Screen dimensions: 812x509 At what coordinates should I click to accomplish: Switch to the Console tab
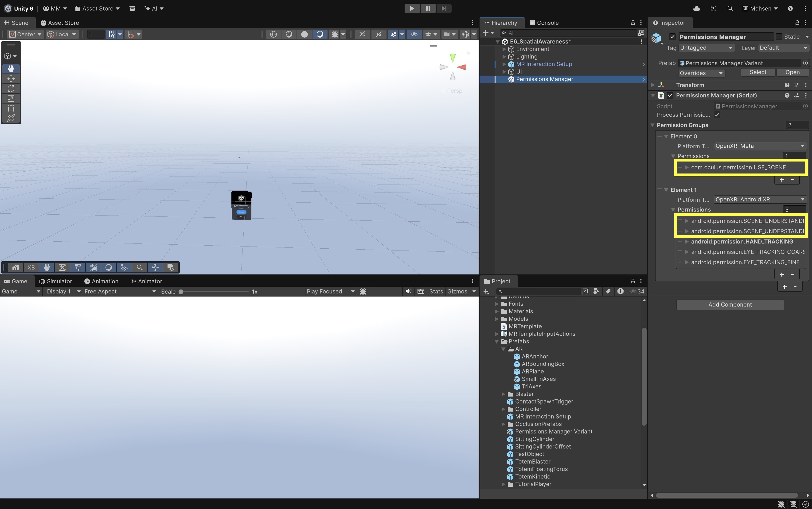pyautogui.click(x=544, y=23)
